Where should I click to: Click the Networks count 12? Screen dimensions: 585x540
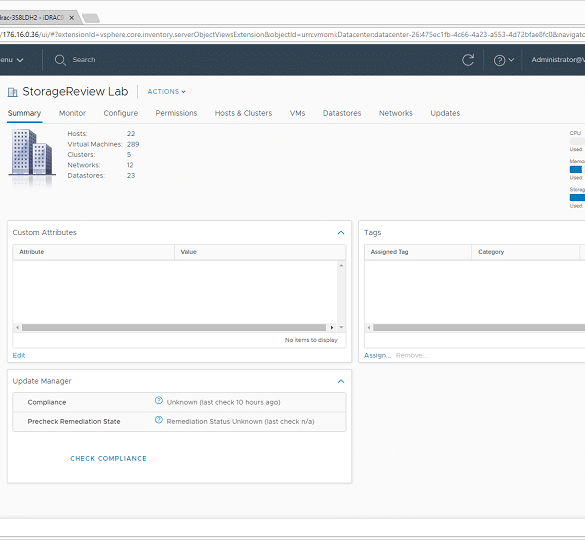click(130, 165)
